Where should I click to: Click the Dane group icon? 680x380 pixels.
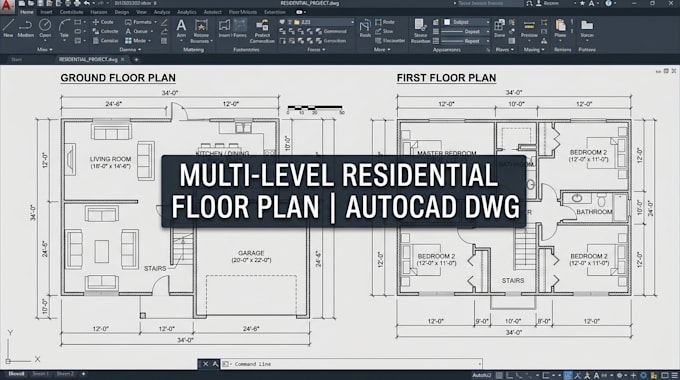coord(500,25)
